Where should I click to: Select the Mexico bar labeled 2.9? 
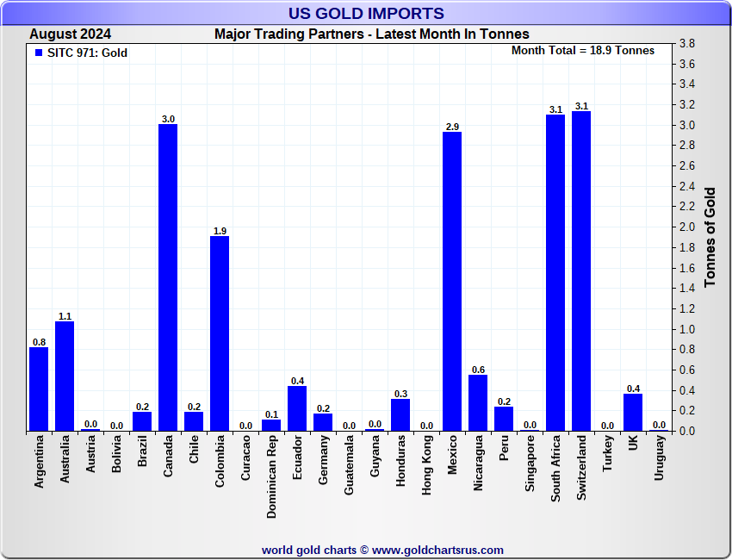(452, 281)
